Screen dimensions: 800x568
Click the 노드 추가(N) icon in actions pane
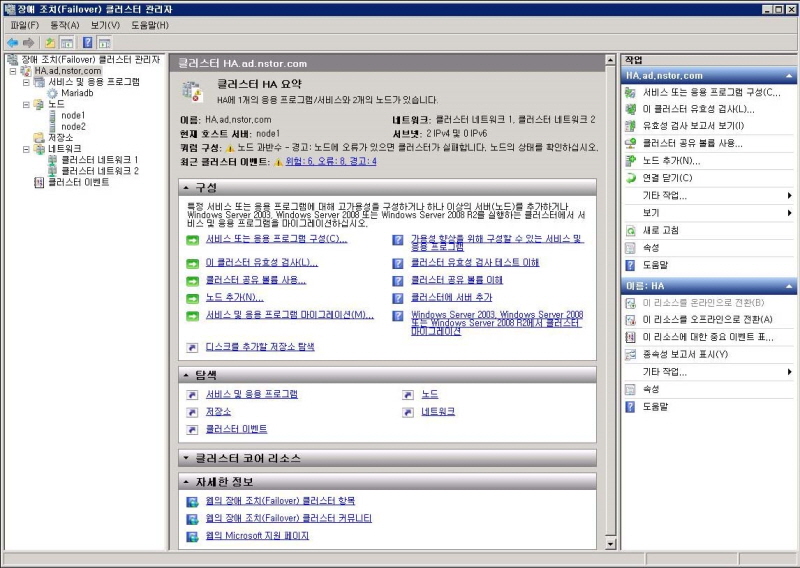coord(631,161)
